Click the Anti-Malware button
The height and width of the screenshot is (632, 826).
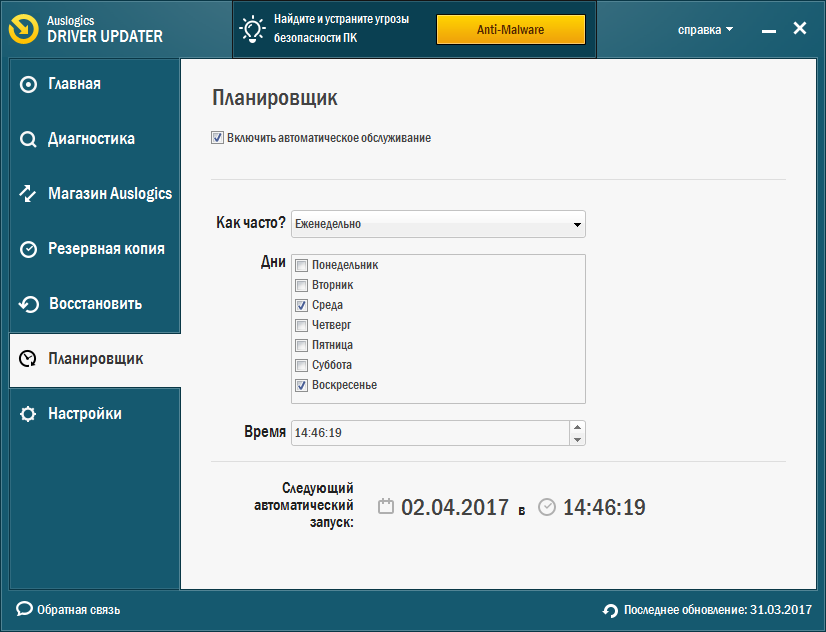point(510,29)
